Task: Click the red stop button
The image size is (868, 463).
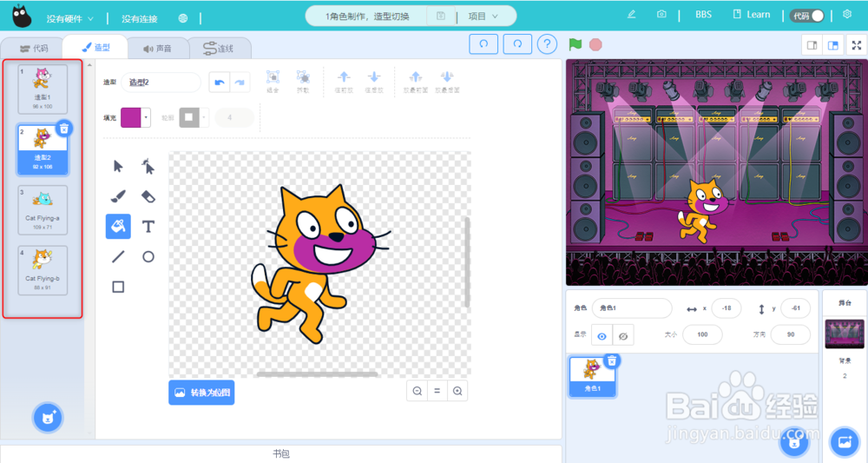Action: pos(595,44)
